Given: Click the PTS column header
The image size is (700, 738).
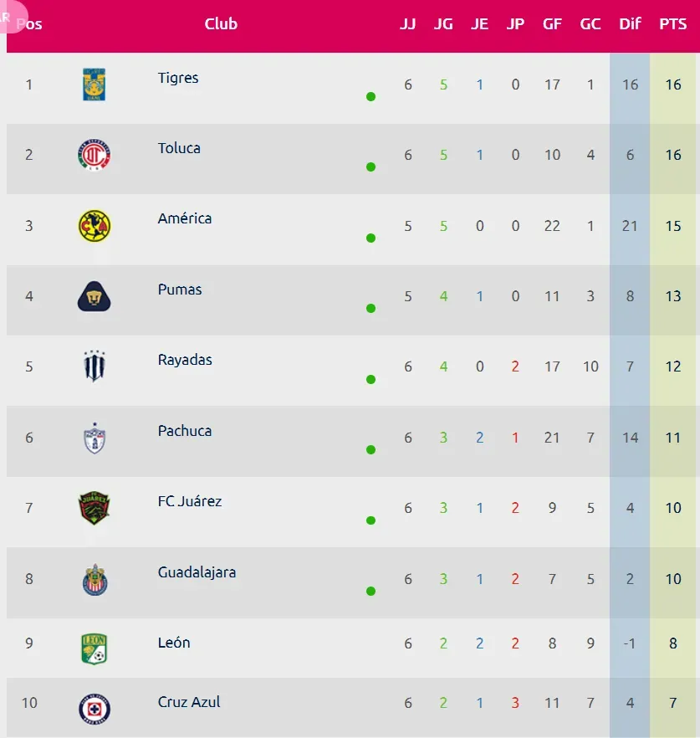Looking at the screenshot, I should point(672,23).
